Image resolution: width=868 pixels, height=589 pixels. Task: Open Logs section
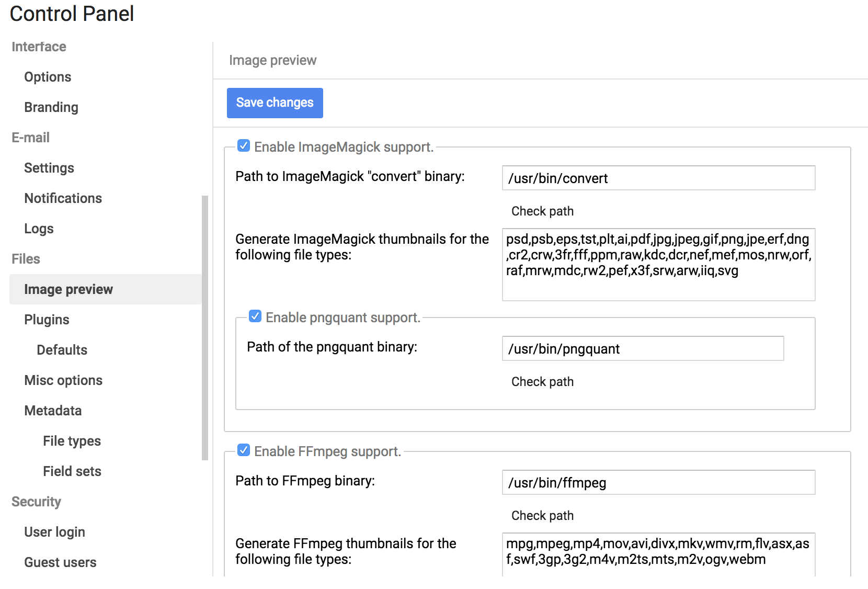[x=39, y=229]
